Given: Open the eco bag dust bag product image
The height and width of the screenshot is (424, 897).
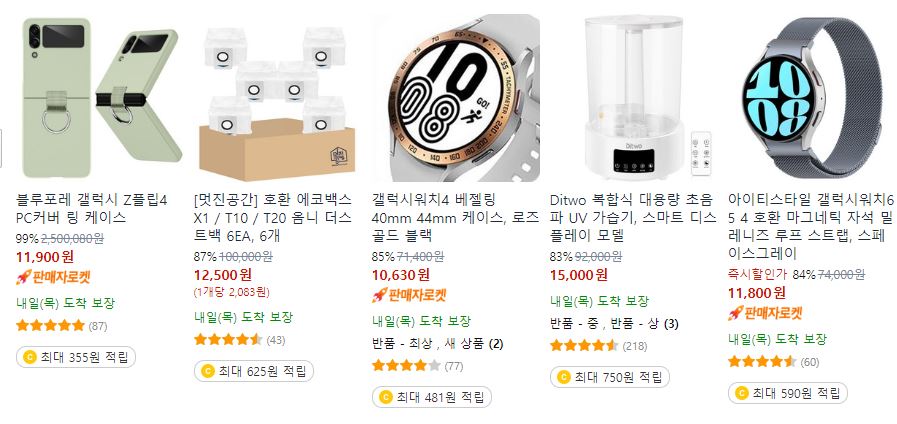Looking at the screenshot, I should pos(277,98).
